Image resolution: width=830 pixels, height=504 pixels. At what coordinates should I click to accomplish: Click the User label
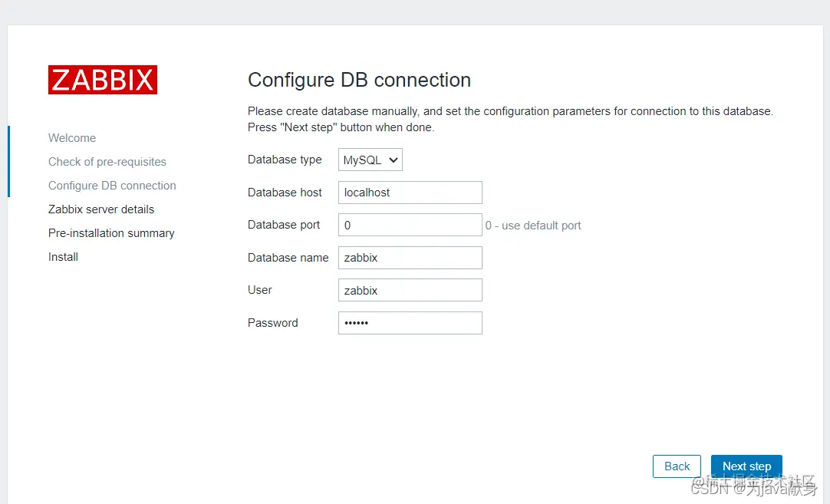click(x=260, y=290)
